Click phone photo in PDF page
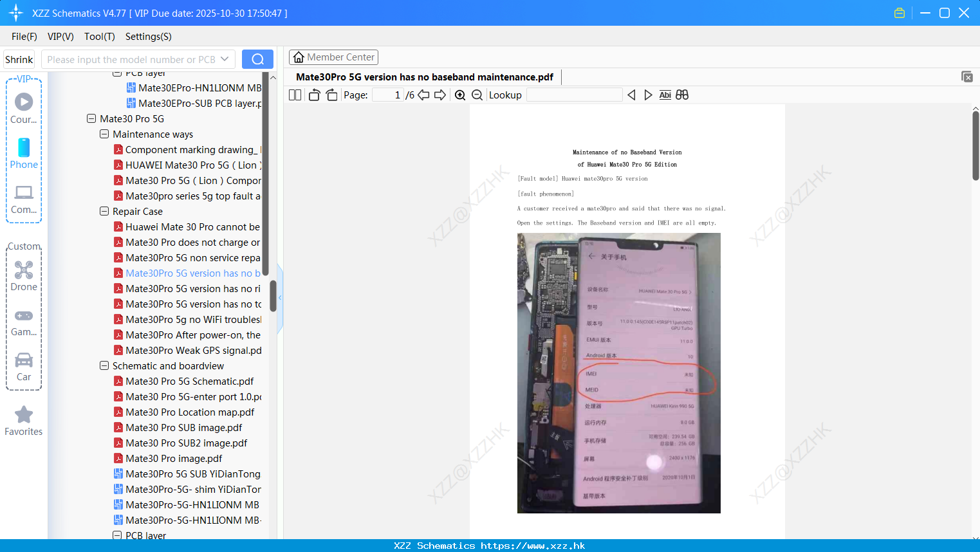This screenshot has width=980, height=552. pos(618,373)
